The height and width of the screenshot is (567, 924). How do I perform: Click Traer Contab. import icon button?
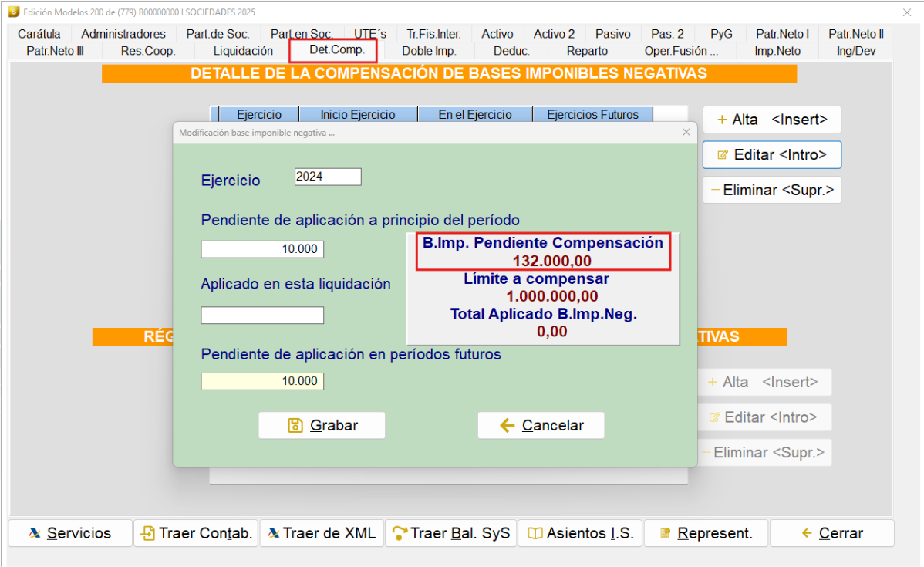196,533
